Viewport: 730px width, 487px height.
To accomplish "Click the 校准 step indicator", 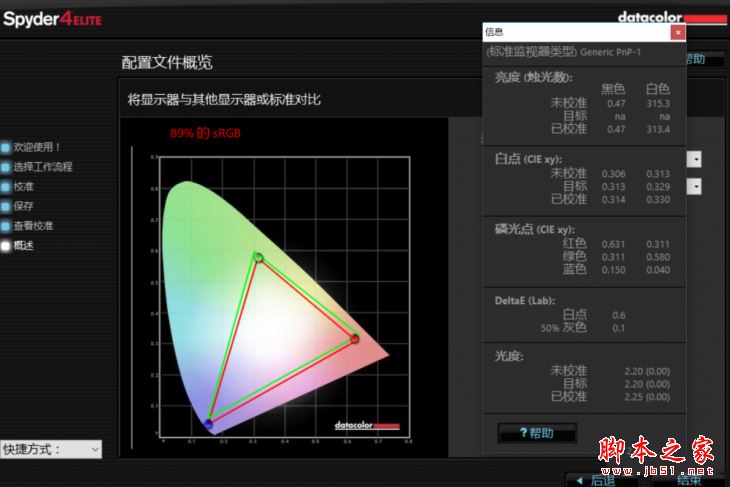I will coord(5,187).
